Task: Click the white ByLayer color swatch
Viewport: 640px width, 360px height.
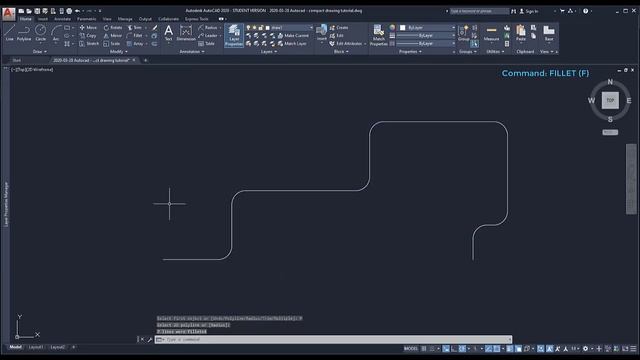Action: (402, 27)
